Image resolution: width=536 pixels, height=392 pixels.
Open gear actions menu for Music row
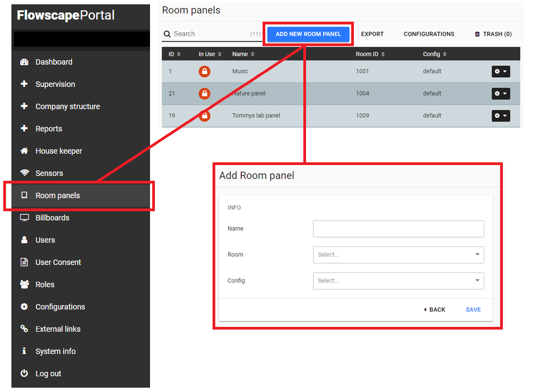(501, 71)
